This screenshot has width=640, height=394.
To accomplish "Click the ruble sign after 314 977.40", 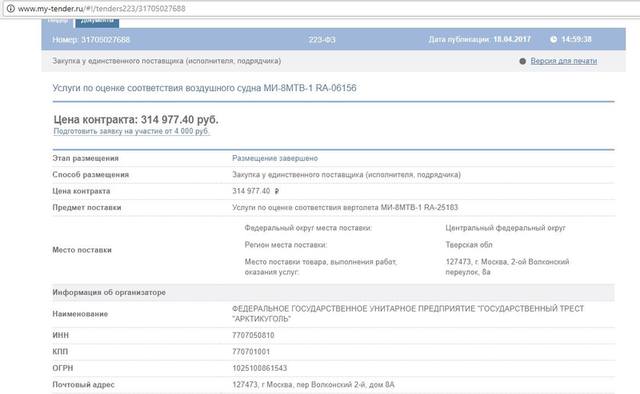I will click(x=277, y=191).
